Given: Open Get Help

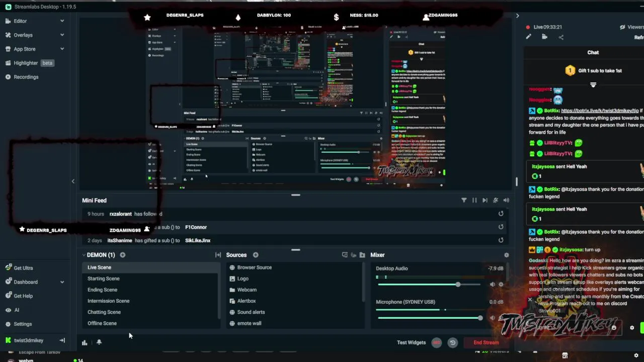Looking at the screenshot, I should pyautogui.click(x=23, y=296).
